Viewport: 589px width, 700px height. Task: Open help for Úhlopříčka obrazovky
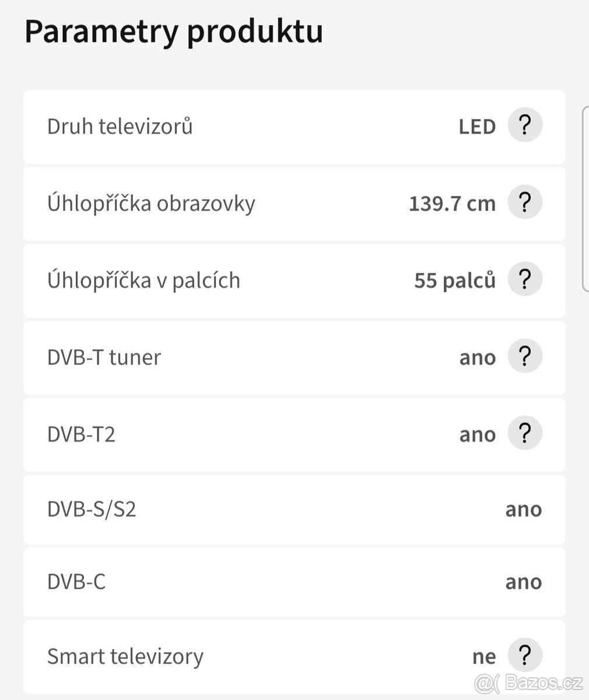[525, 202]
